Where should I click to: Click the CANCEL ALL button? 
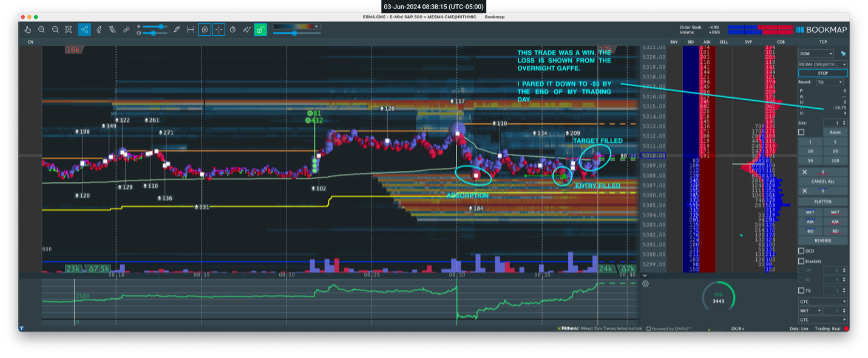(x=822, y=181)
